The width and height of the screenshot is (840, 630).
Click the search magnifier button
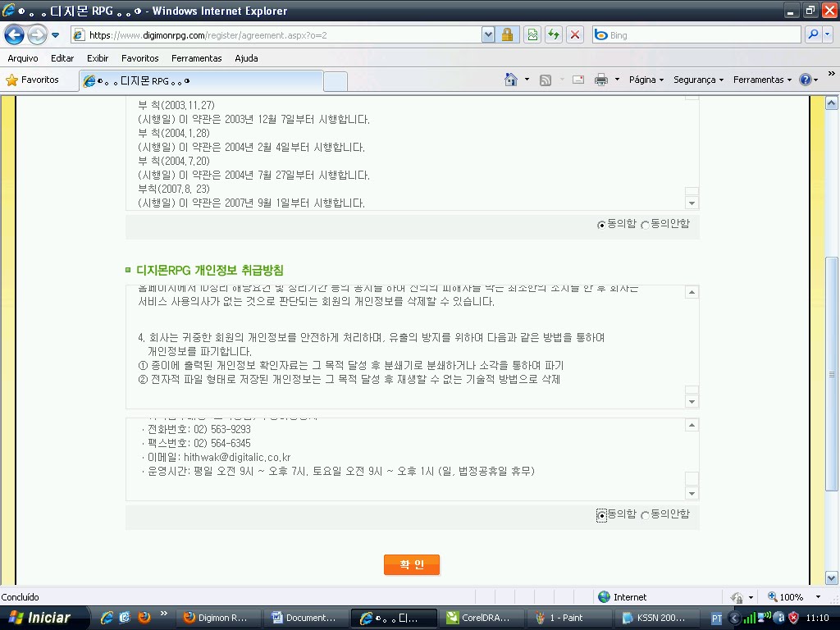click(813, 34)
